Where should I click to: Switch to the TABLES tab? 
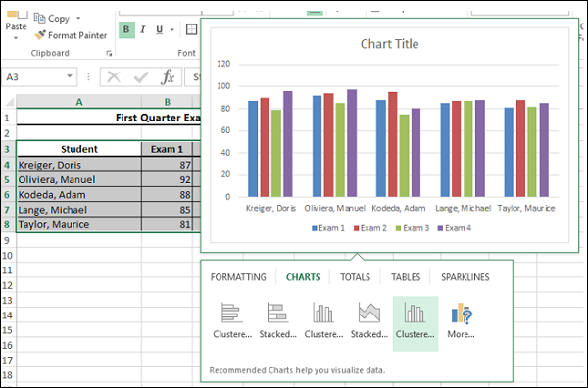[406, 277]
